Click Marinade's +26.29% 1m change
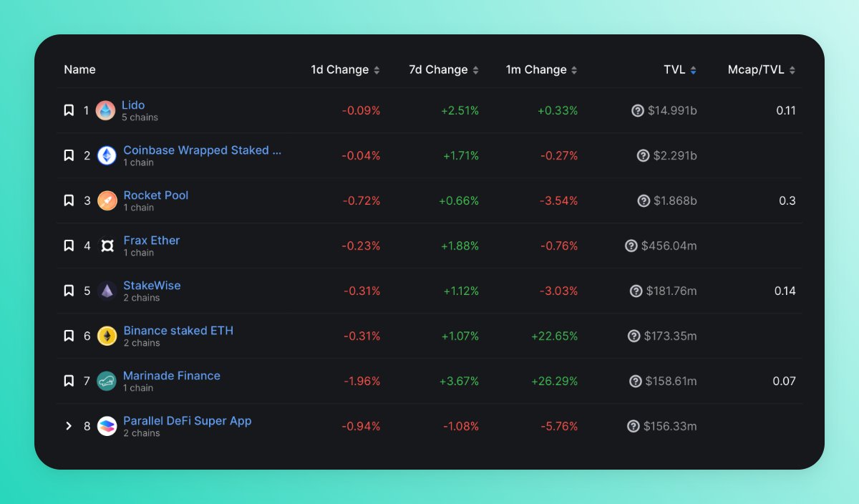The height and width of the screenshot is (504, 859). [x=555, y=381]
